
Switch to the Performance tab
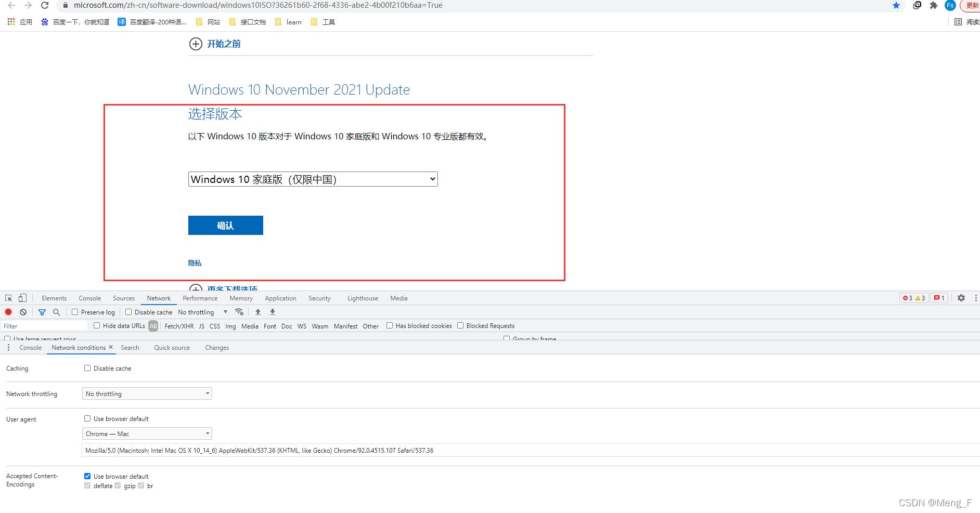pyautogui.click(x=200, y=298)
